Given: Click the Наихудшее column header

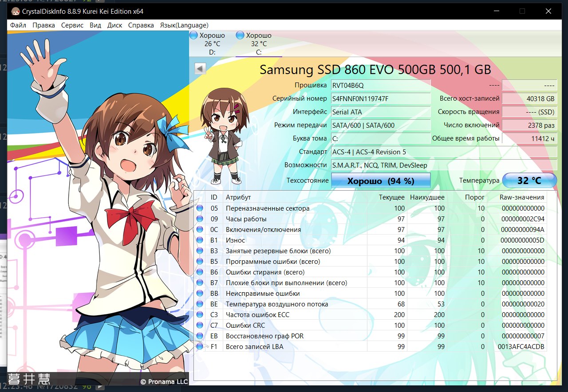Looking at the screenshot, I should 427,197.
